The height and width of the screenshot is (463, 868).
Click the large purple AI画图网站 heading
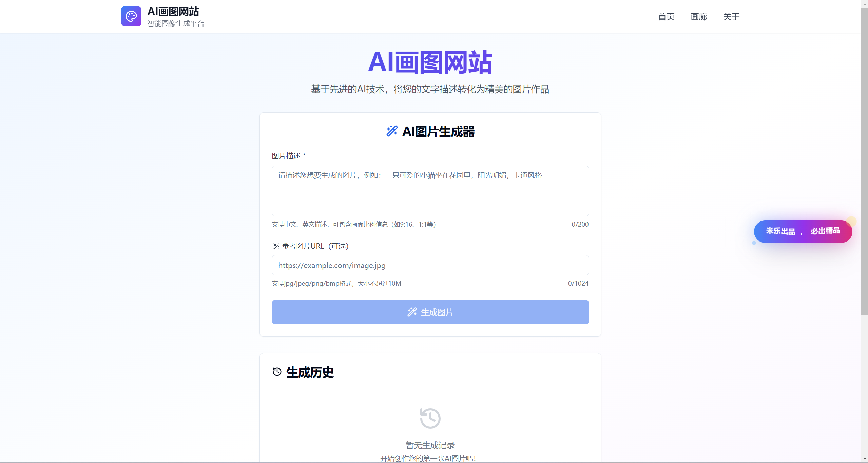[430, 62]
